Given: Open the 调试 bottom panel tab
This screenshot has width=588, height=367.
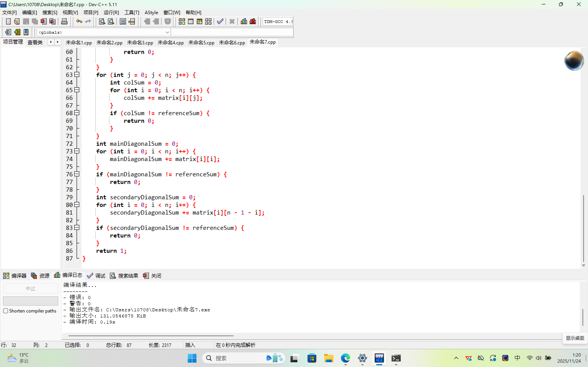Looking at the screenshot, I should [x=97, y=276].
